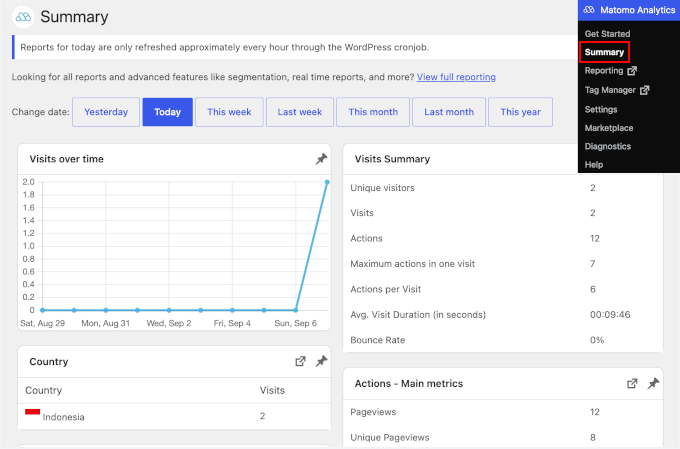Open Country report in external view
The image size is (680, 449).
(x=300, y=361)
